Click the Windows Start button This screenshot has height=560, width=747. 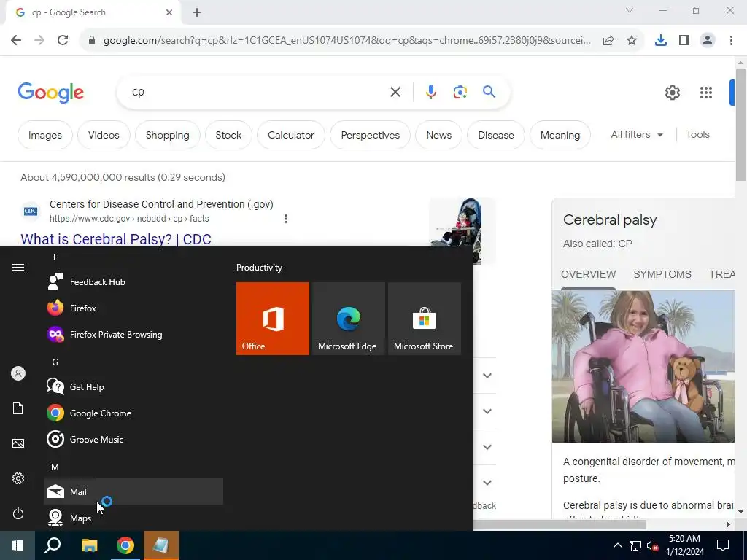click(x=18, y=545)
